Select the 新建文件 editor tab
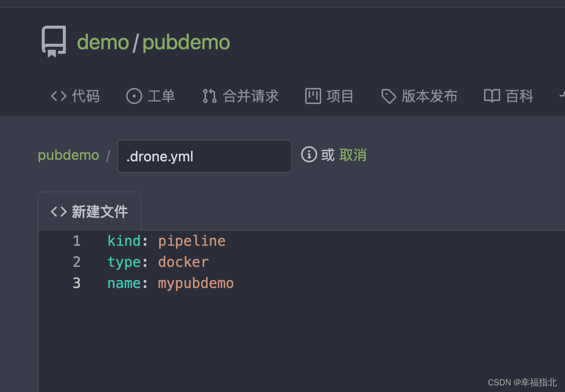Screen dimensions: 565x392 pos(89,212)
